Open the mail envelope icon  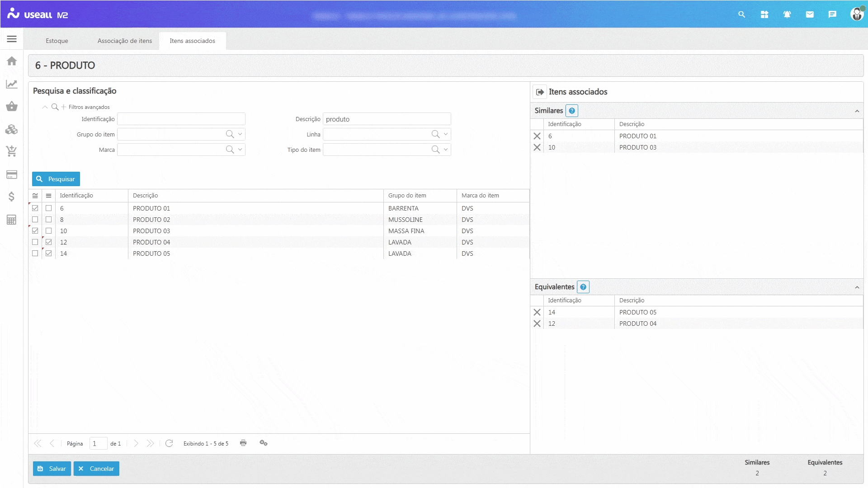coord(810,14)
